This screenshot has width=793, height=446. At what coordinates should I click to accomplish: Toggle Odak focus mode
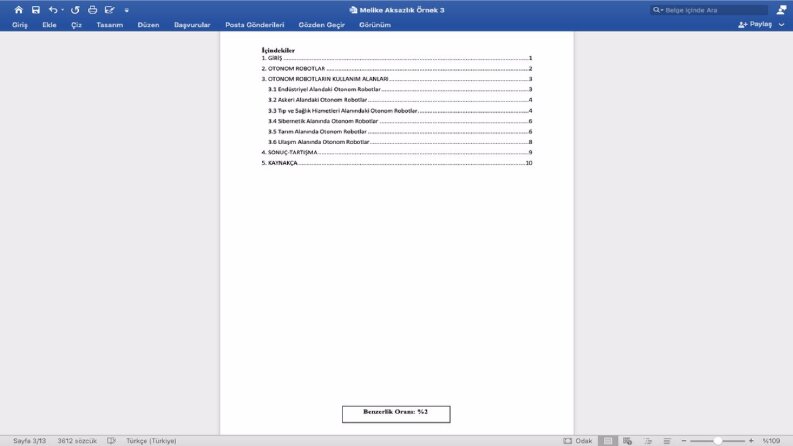[578, 441]
